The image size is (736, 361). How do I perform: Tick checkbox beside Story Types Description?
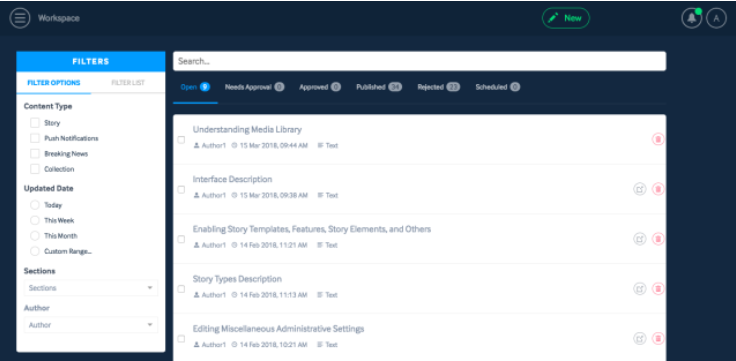click(x=181, y=289)
